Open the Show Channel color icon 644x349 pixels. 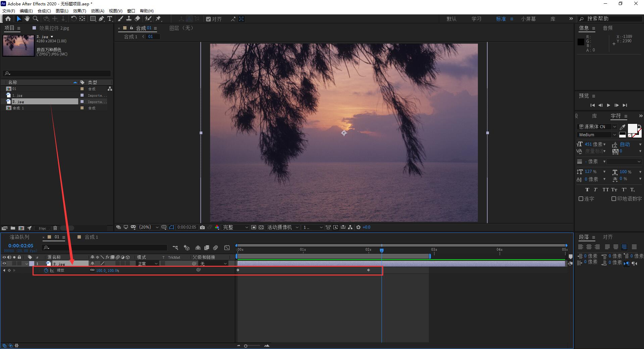point(217,227)
